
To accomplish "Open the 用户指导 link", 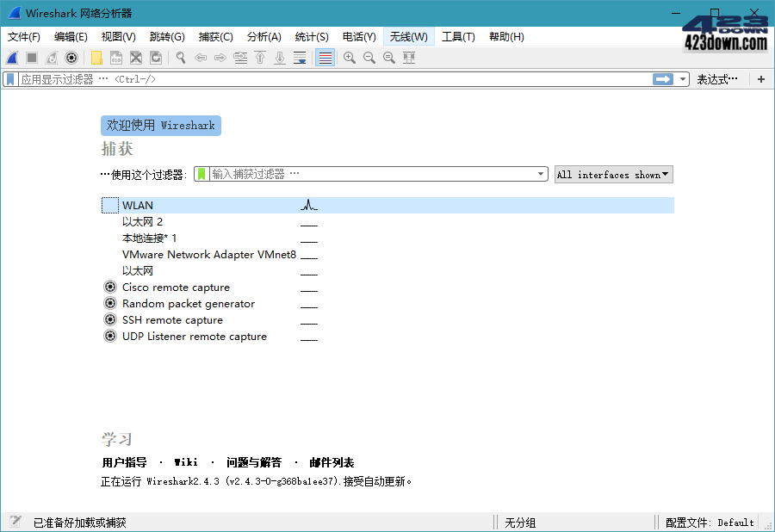I will click(x=125, y=462).
